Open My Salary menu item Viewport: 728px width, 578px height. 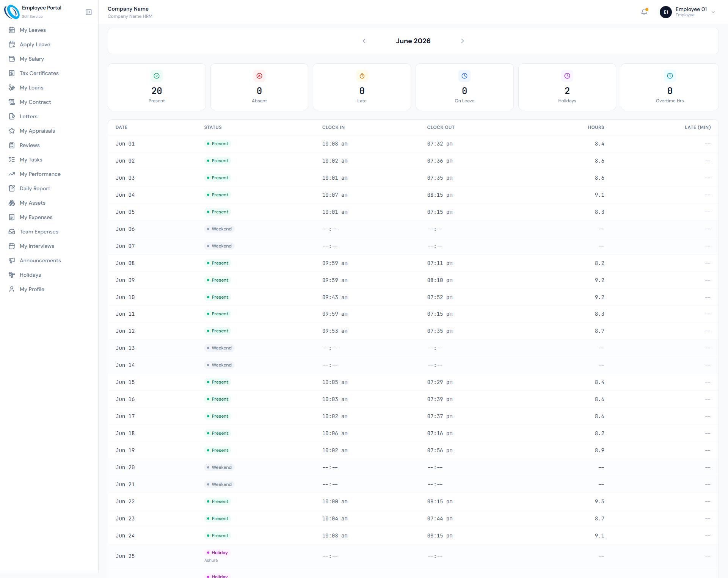pos(49,59)
